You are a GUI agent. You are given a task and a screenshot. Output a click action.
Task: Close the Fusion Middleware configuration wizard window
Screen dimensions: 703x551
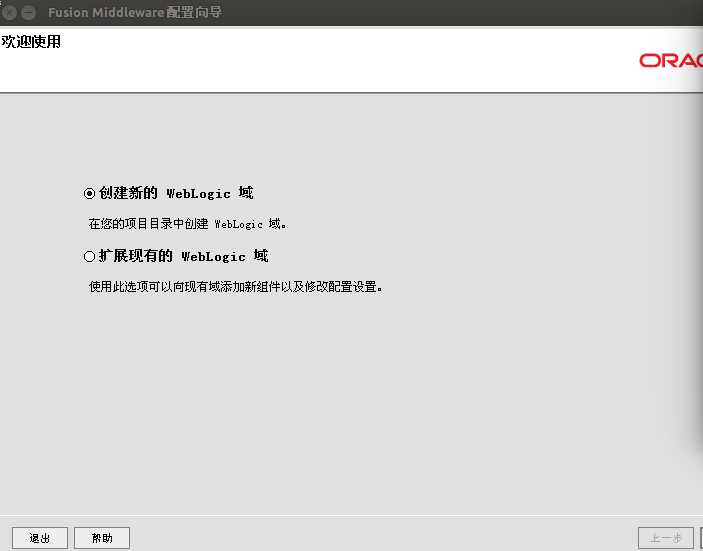pyautogui.click(x=9, y=12)
